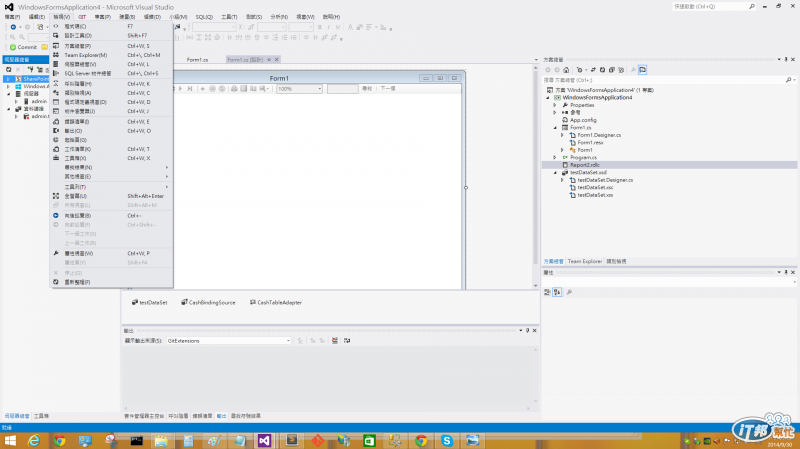Open Solution Explorer window options dropdown arrow
This screenshot has width=800, height=449.
tap(779, 60)
